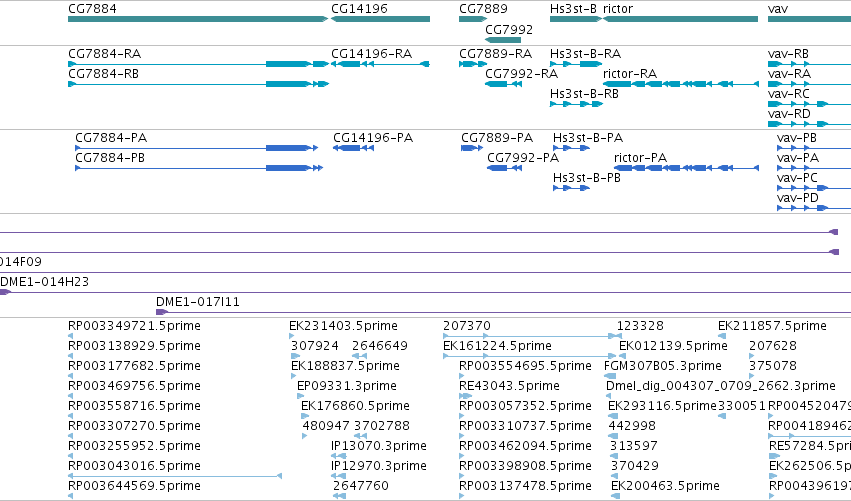Select the CG14196 gene label in top track
851x501 pixels.
tap(359, 9)
